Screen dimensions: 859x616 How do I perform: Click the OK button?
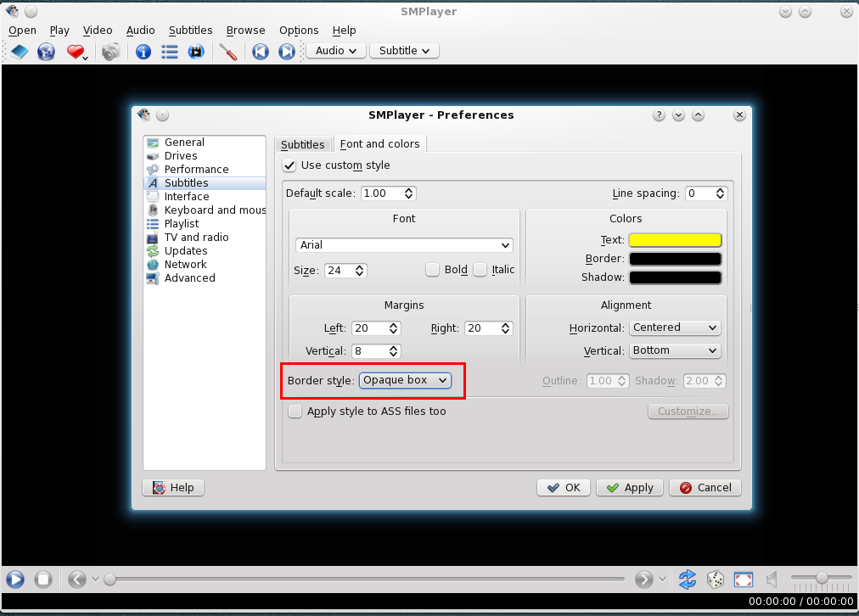pyautogui.click(x=564, y=487)
